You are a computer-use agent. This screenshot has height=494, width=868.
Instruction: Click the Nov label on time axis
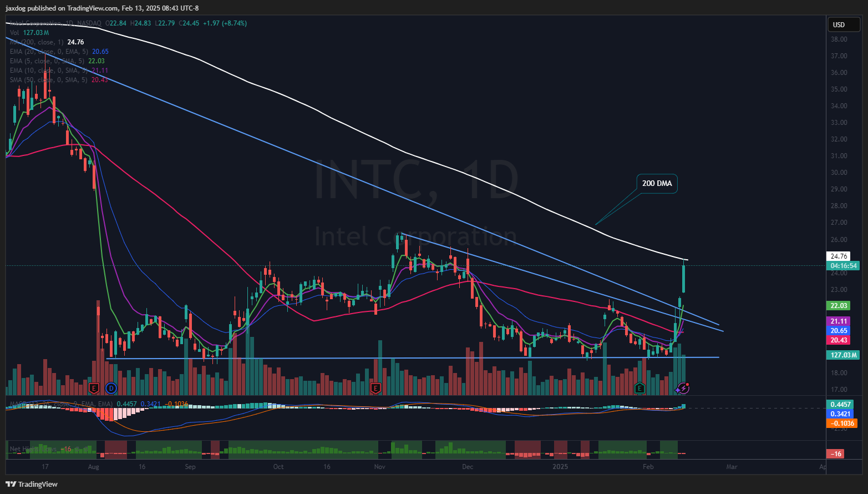379,467
